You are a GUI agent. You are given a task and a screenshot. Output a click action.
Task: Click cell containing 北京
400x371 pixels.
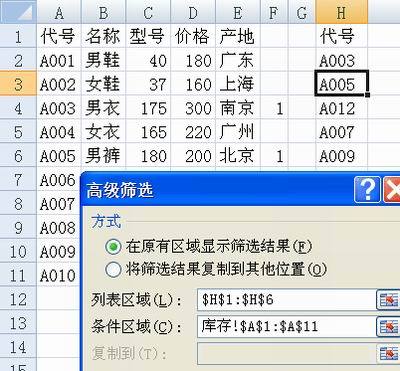[x=238, y=155]
